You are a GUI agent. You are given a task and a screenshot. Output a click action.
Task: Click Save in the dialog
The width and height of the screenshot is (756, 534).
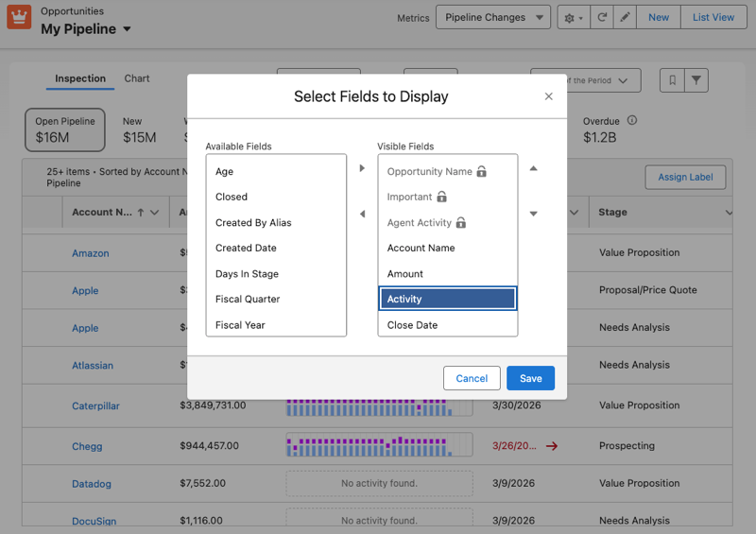tap(530, 378)
